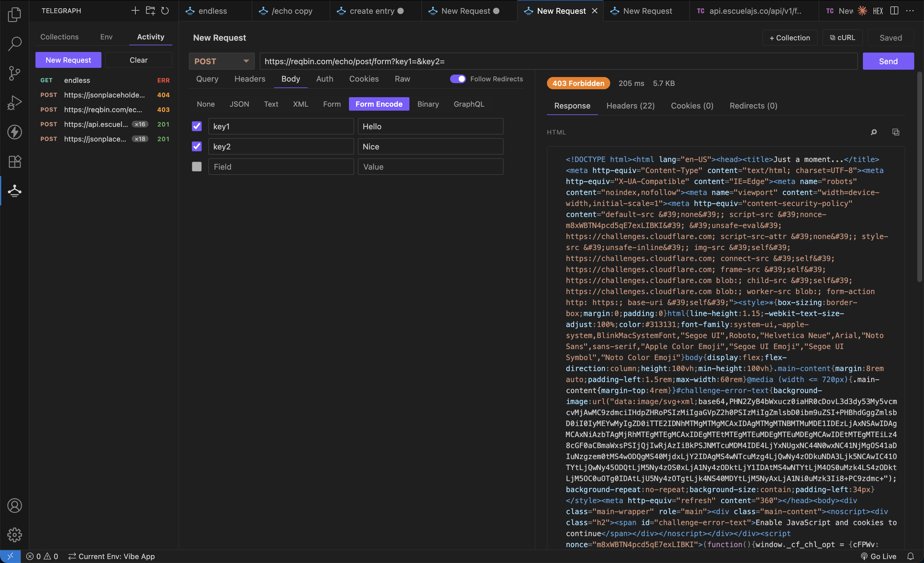Open the notifications bell in status bar
924x563 pixels.
coord(911,556)
